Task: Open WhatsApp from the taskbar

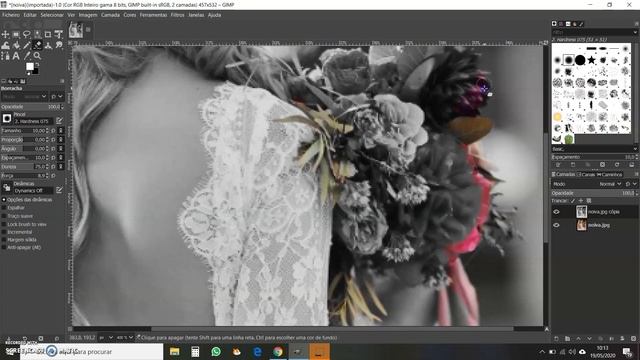Action: click(x=216, y=351)
